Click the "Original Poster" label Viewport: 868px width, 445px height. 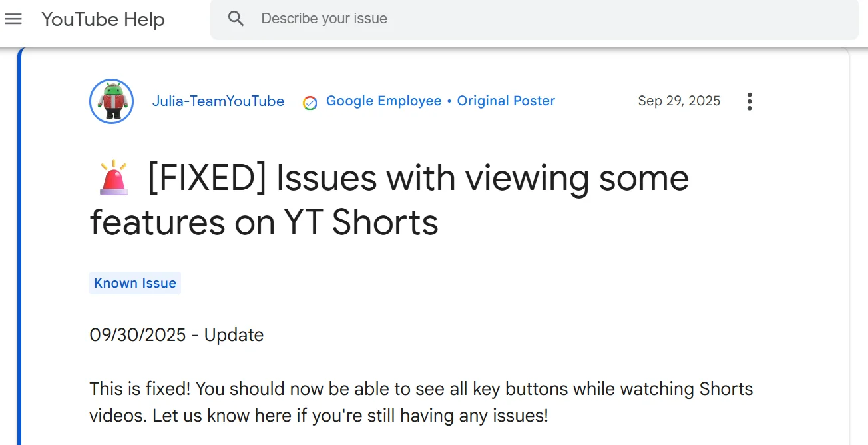click(506, 101)
